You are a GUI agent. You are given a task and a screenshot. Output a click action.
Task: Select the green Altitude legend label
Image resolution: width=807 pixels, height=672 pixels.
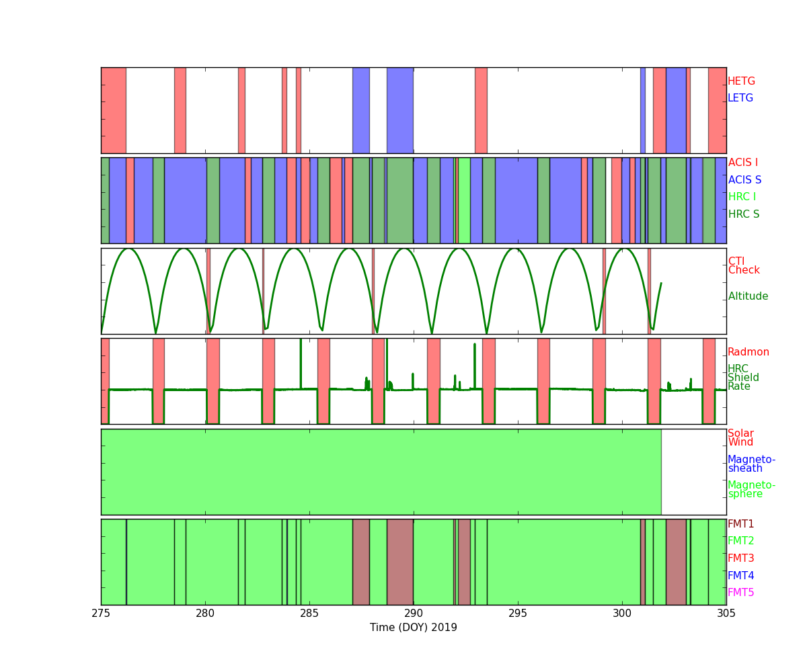pyautogui.click(x=748, y=296)
